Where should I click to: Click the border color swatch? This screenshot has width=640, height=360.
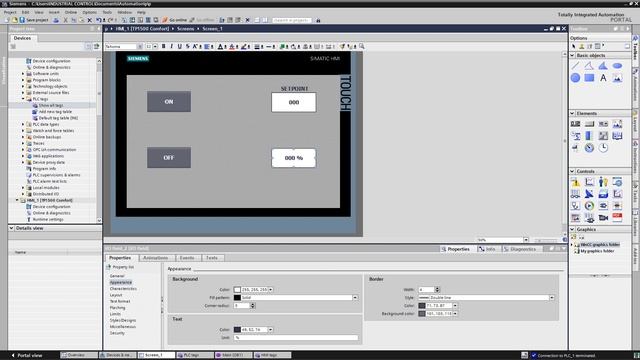click(x=422, y=305)
